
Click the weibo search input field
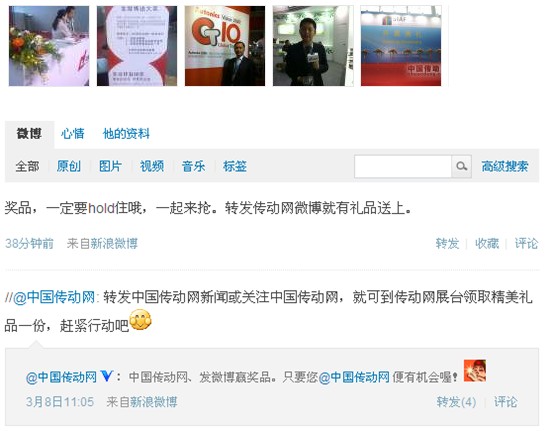[403, 166]
